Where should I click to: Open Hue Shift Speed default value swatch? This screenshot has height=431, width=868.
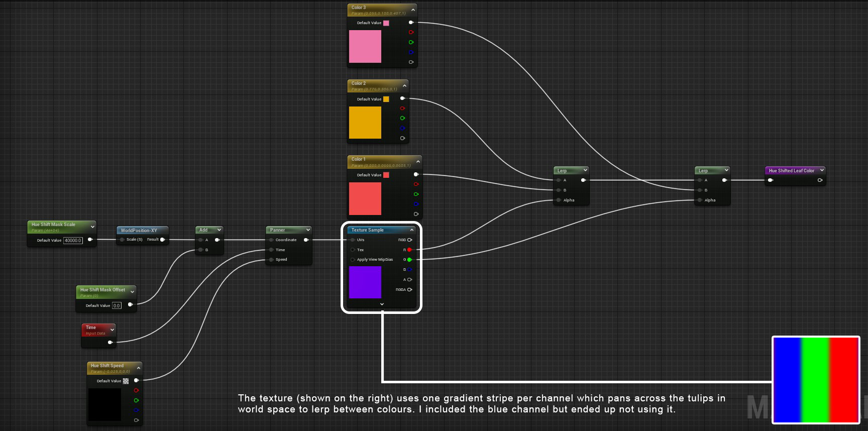click(126, 381)
